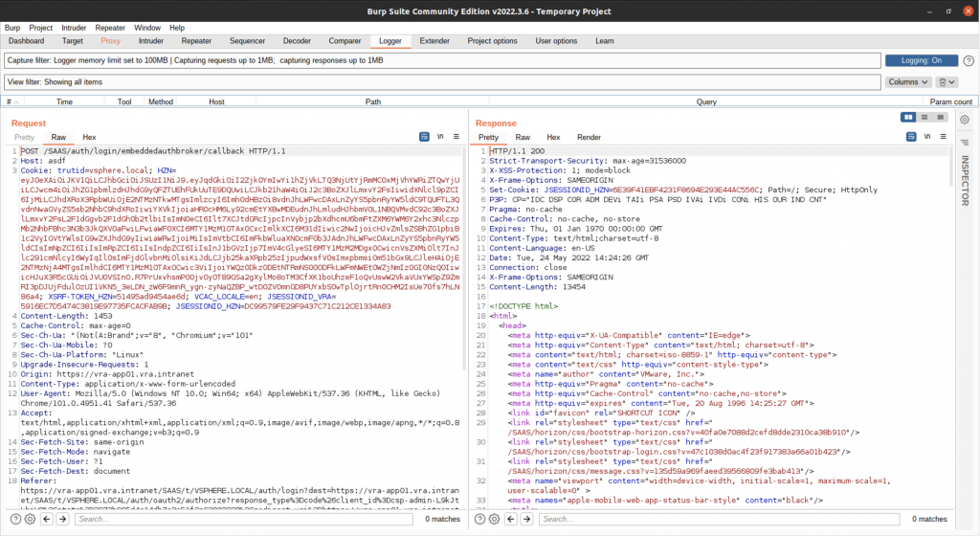
Task: Click the Capture filter settings bar
Action: coord(440,60)
